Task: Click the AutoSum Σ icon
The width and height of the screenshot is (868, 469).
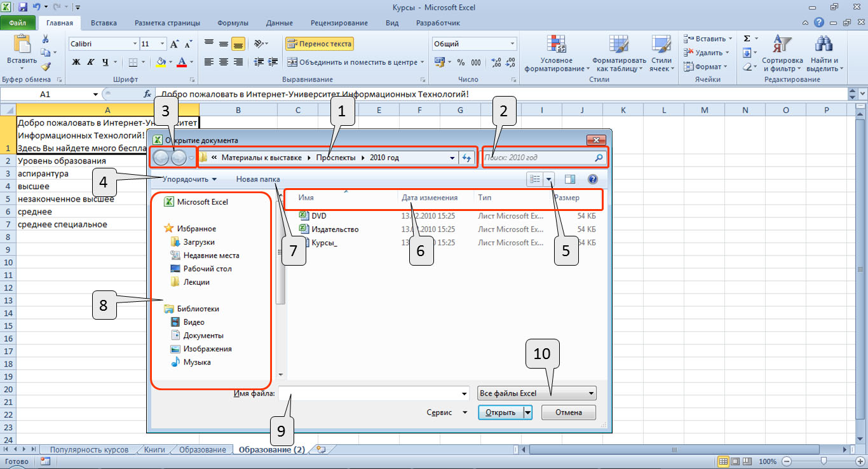Action: (x=747, y=39)
